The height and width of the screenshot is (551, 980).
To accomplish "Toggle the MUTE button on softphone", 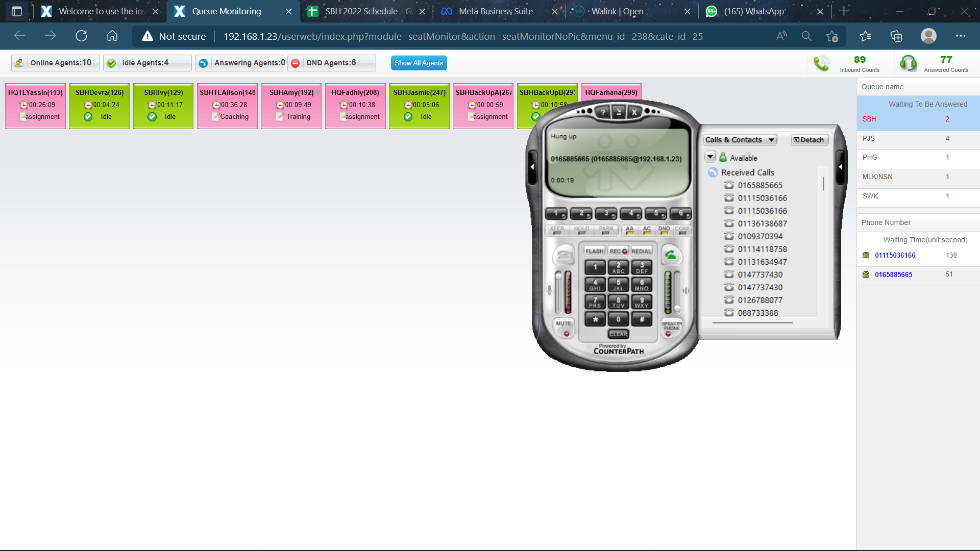I will (563, 328).
